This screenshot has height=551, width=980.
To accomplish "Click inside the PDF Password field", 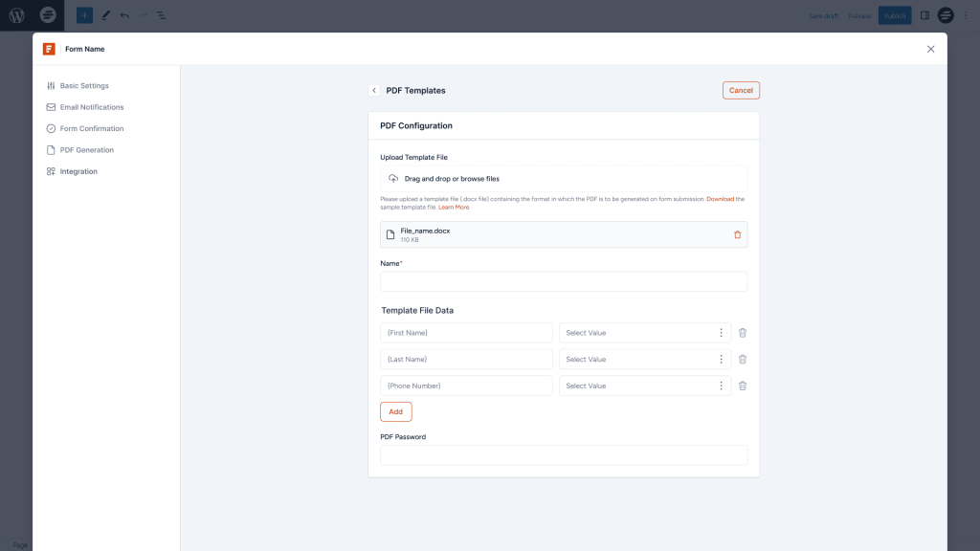I will pos(564,454).
